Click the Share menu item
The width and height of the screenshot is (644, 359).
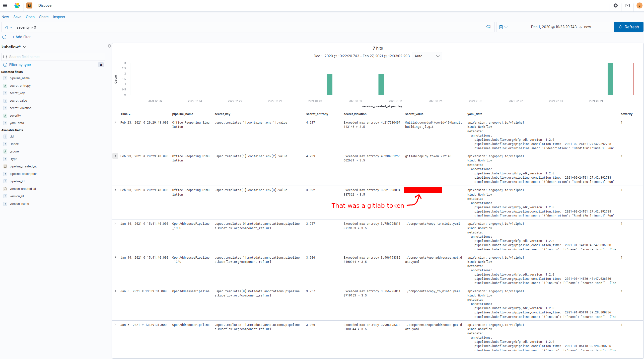point(44,17)
